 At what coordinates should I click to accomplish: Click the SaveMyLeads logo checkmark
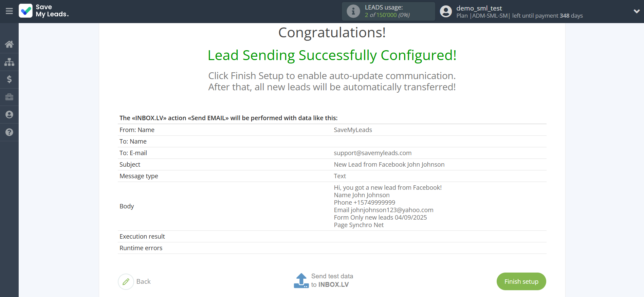tap(26, 11)
